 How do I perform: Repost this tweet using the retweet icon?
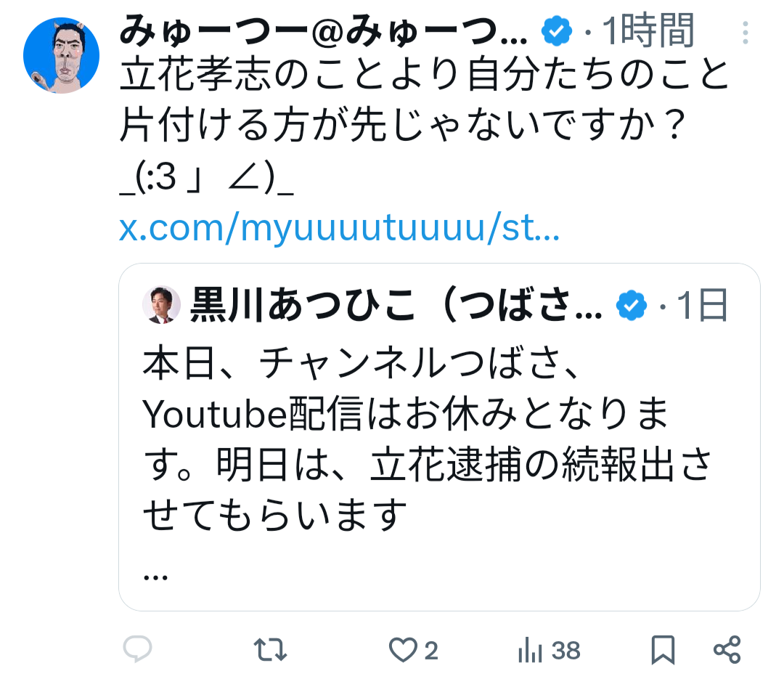pyautogui.click(x=273, y=650)
